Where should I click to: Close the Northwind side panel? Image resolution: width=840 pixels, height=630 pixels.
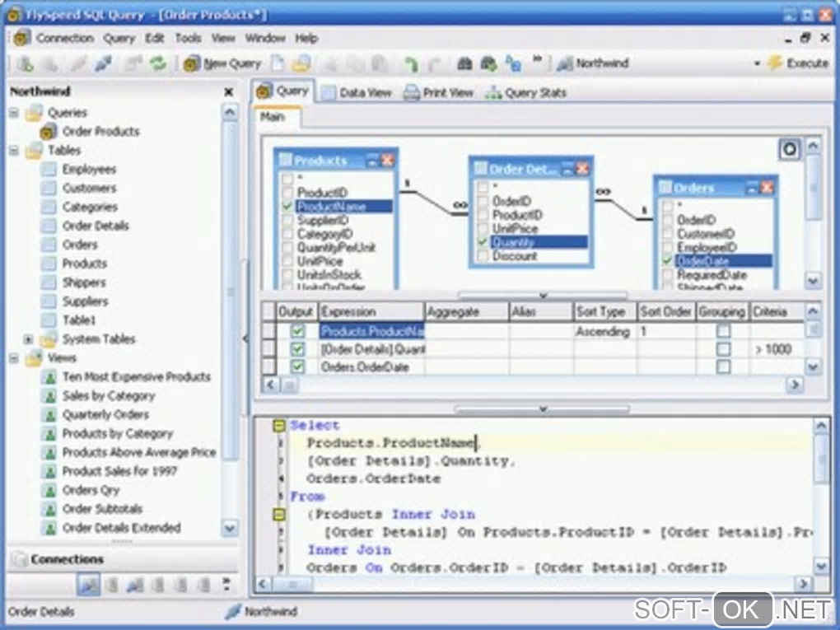click(228, 92)
